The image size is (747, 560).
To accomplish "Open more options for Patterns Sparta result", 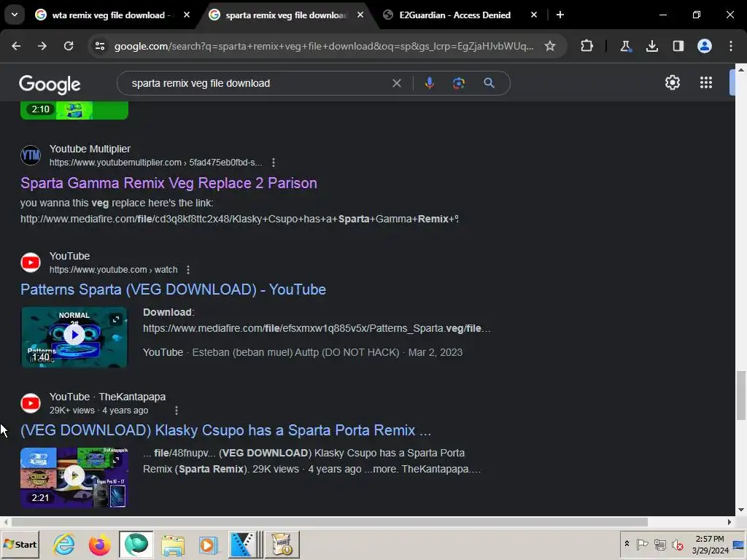I will coord(188,270).
